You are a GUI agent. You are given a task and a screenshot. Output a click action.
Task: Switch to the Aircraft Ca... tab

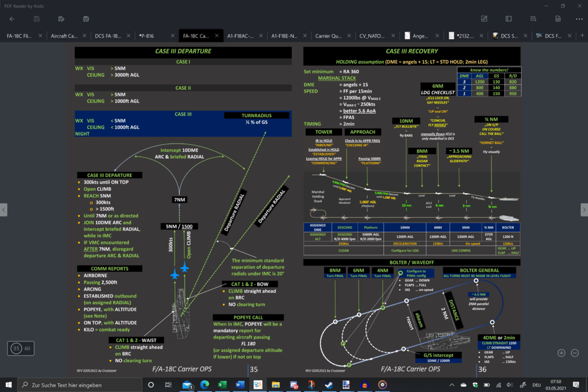(x=64, y=35)
